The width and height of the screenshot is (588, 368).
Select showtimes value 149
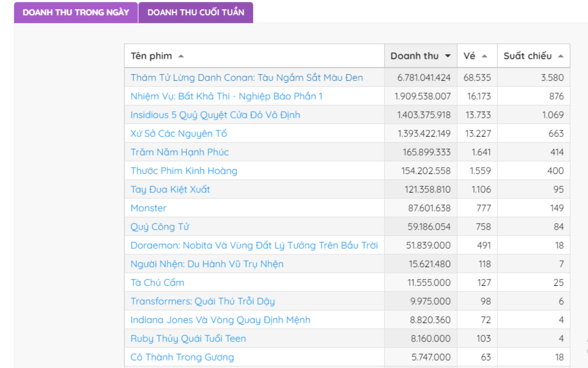557,208
